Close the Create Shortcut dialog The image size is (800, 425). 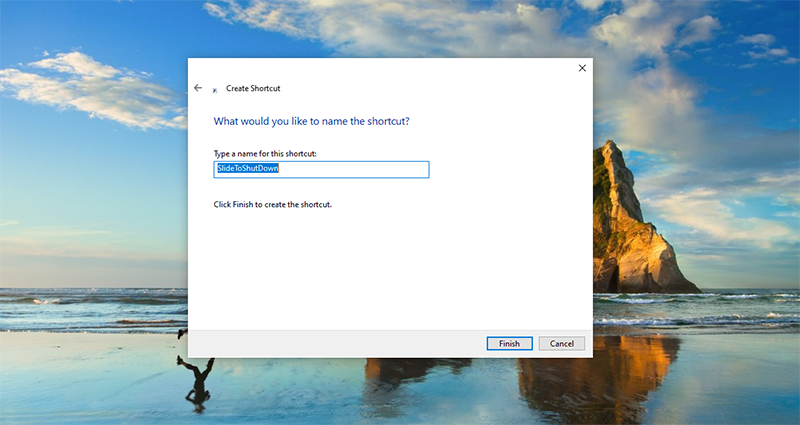click(582, 68)
